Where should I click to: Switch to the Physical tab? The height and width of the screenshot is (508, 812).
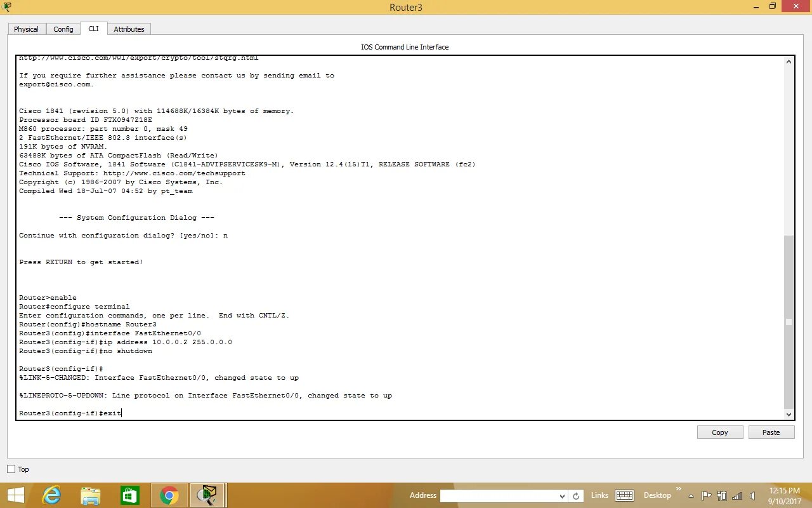click(26, 29)
